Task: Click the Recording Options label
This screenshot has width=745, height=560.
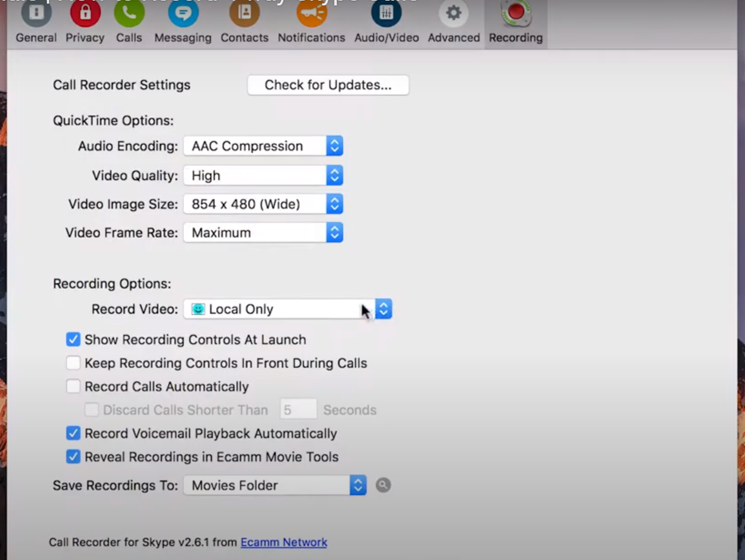Action: point(112,283)
